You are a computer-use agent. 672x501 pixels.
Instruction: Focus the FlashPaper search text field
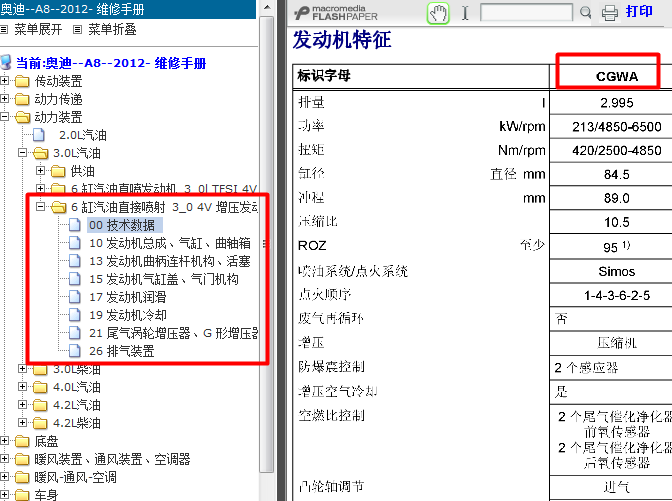[526, 12]
